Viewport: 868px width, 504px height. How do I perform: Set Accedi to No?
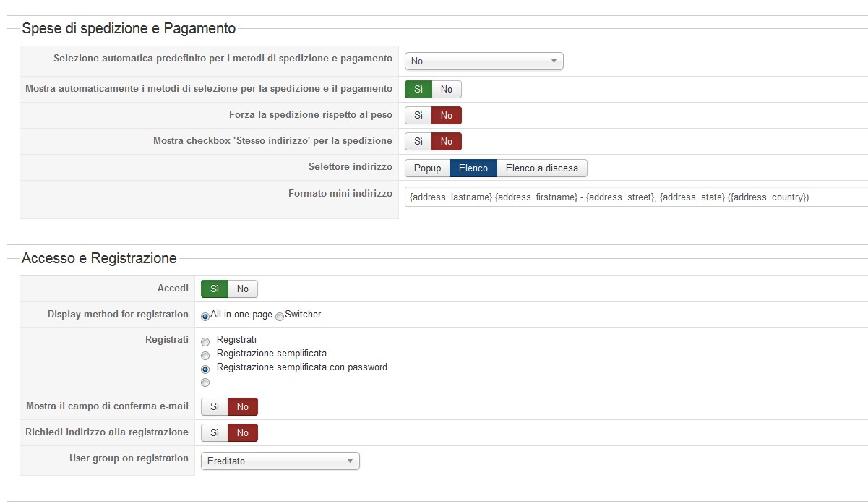pos(243,289)
